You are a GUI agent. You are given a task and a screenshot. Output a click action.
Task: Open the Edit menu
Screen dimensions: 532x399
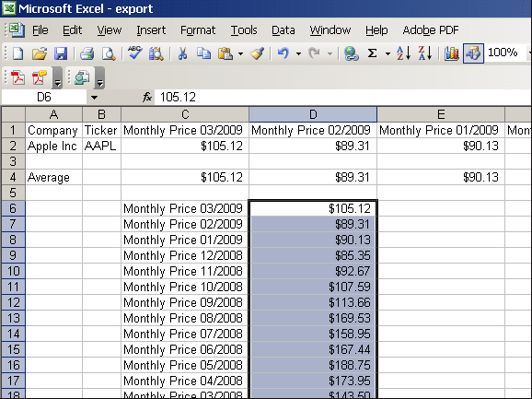(x=73, y=30)
